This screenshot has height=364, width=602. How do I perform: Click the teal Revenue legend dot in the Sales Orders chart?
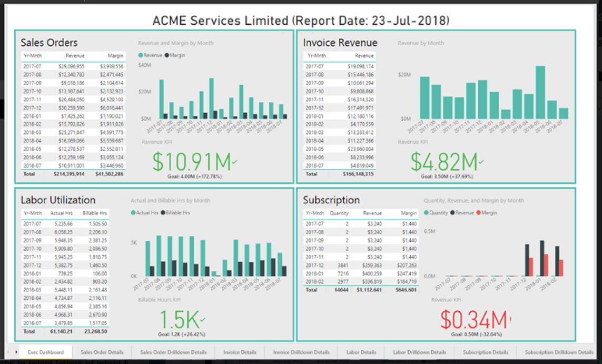click(141, 55)
